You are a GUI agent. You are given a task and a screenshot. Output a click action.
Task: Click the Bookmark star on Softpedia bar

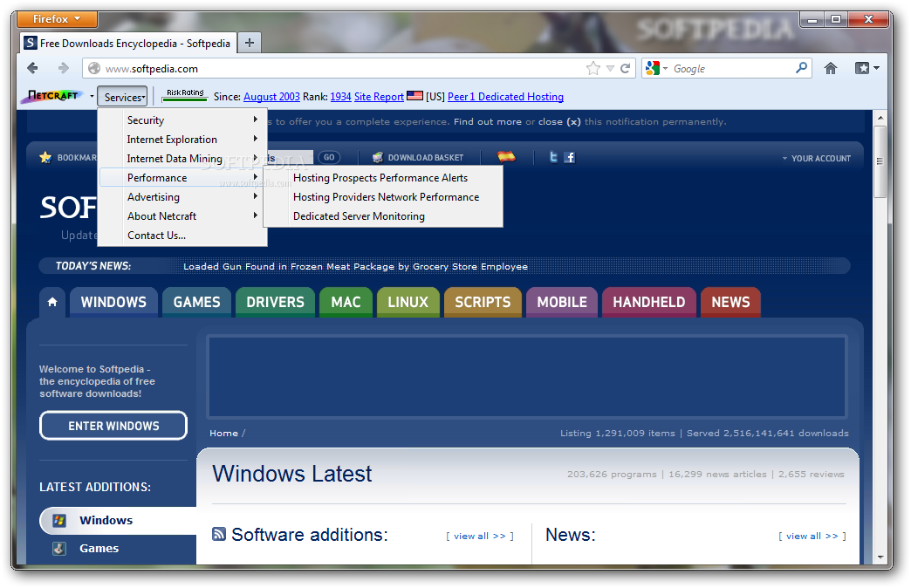(x=45, y=157)
